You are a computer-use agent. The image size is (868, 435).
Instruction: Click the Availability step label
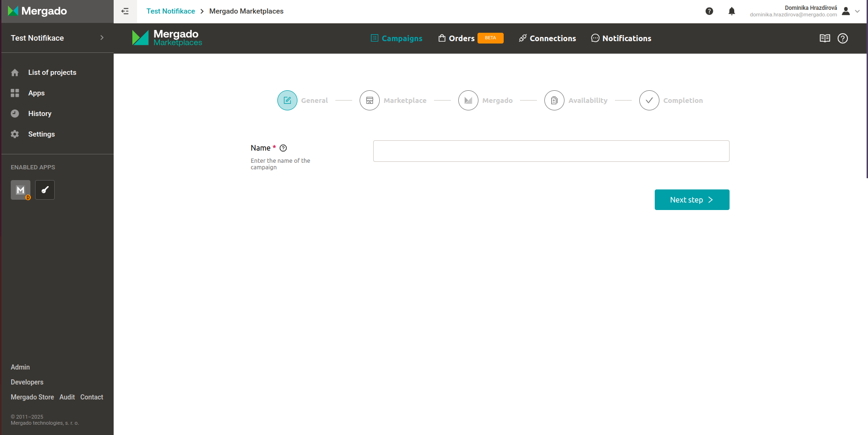pos(588,101)
